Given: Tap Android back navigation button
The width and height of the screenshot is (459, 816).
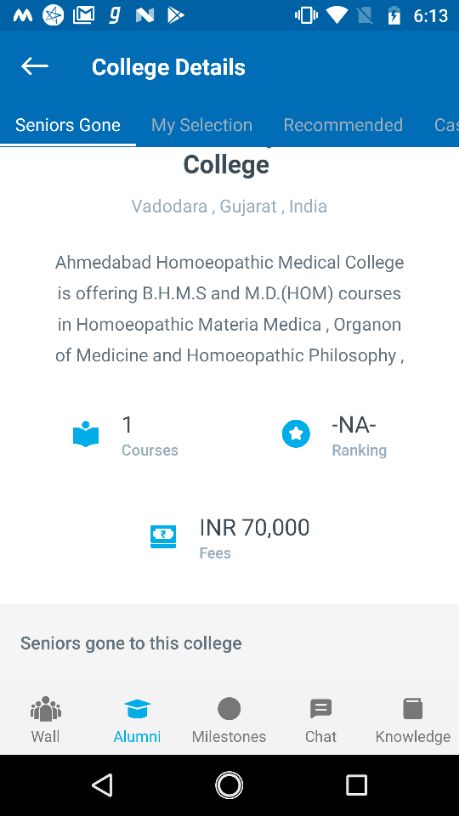Looking at the screenshot, I should click(x=102, y=785).
